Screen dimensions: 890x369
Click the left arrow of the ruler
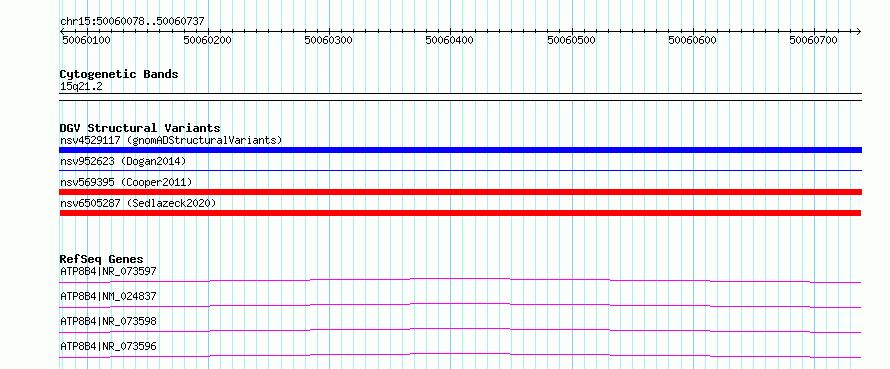(62, 31)
